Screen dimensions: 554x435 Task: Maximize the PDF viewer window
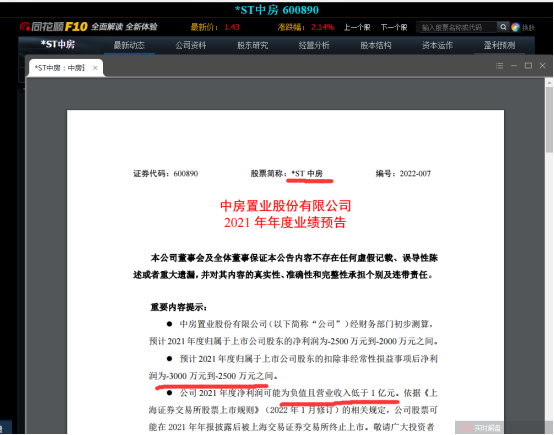[528, 66]
